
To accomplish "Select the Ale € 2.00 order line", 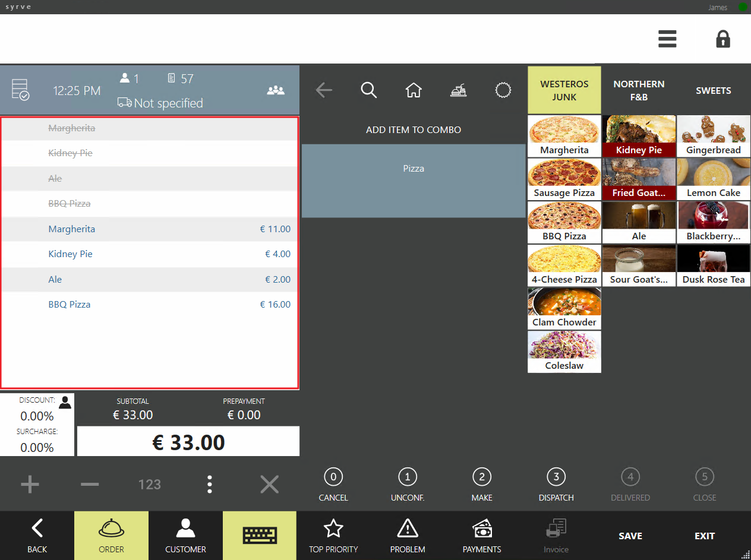I will pos(150,279).
